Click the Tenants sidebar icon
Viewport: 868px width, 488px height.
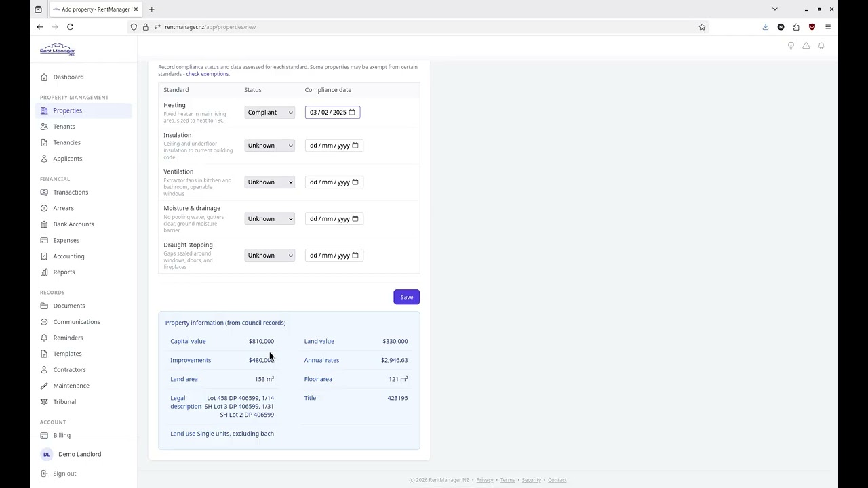click(x=45, y=127)
